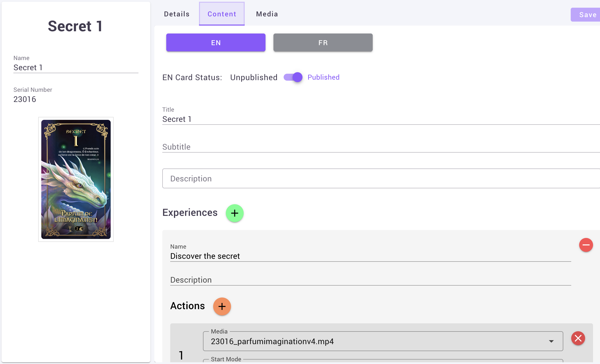Open the Media tab
Screen dimensions: 600x364
pos(267,14)
